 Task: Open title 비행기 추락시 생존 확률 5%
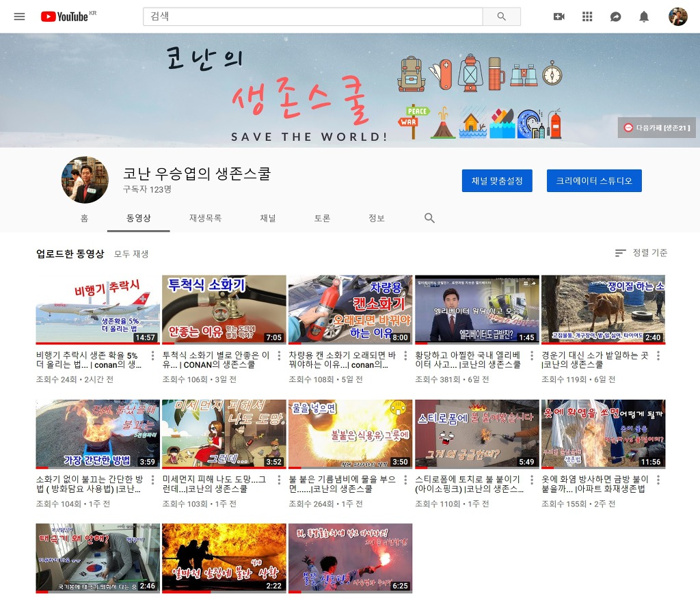90,360
